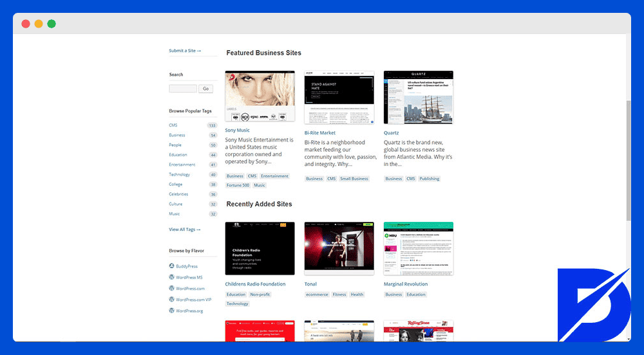The width and height of the screenshot is (644, 355).
Task: Click the WordPress MS logo icon
Action: 172,277
